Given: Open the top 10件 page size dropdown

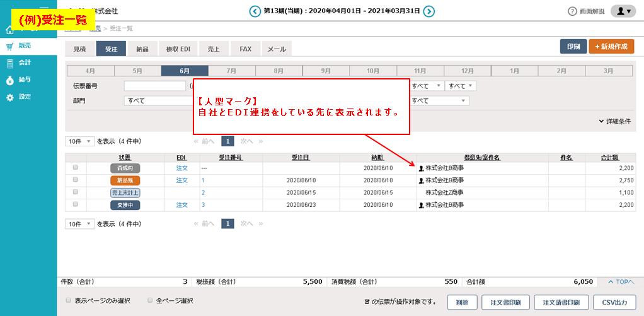Looking at the screenshot, I should [x=79, y=141].
